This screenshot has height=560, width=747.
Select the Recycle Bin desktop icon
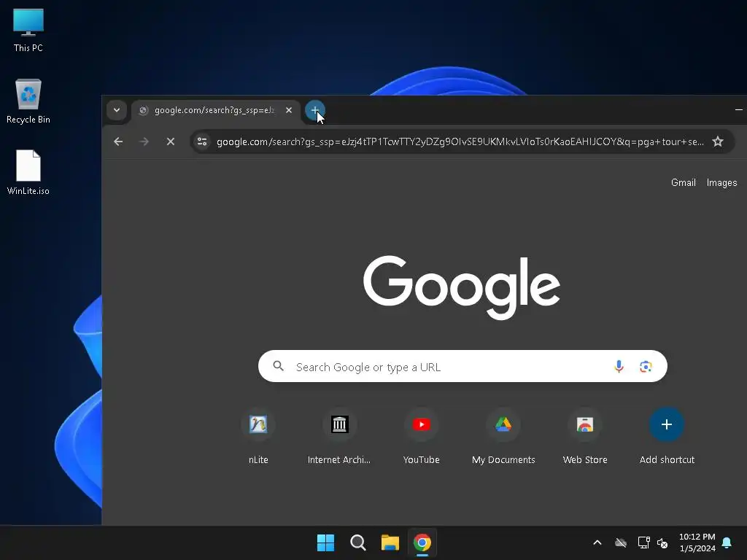28,101
